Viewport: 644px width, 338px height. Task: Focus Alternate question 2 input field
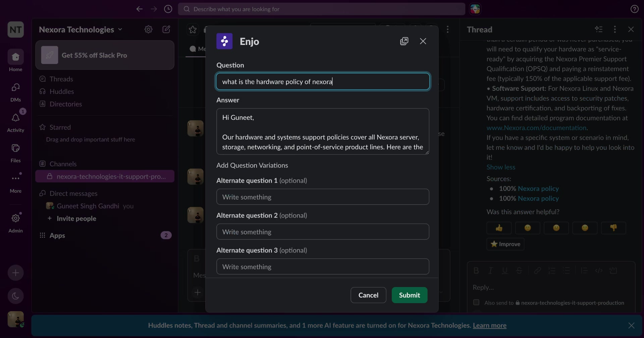(323, 232)
